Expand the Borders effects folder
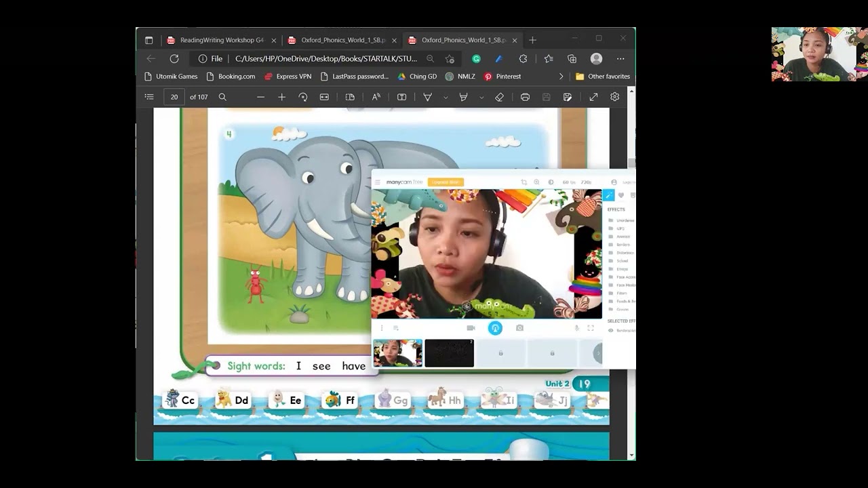868x488 pixels. pos(620,245)
